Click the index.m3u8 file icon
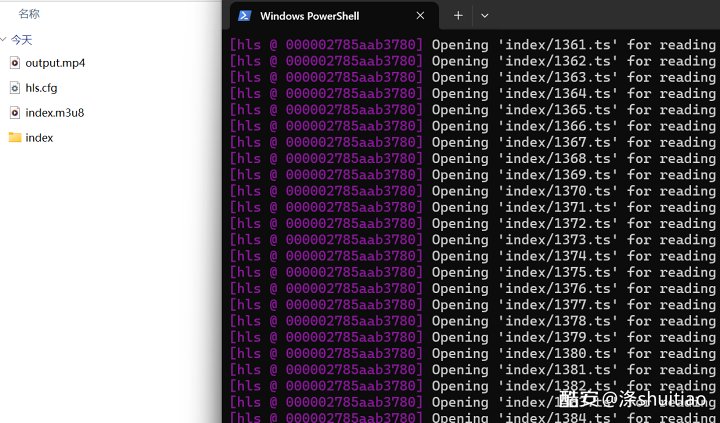This screenshot has width=720, height=423. point(15,113)
